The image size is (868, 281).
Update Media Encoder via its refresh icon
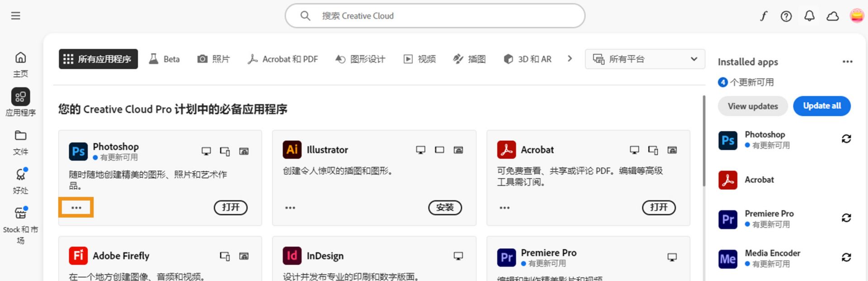(x=846, y=257)
